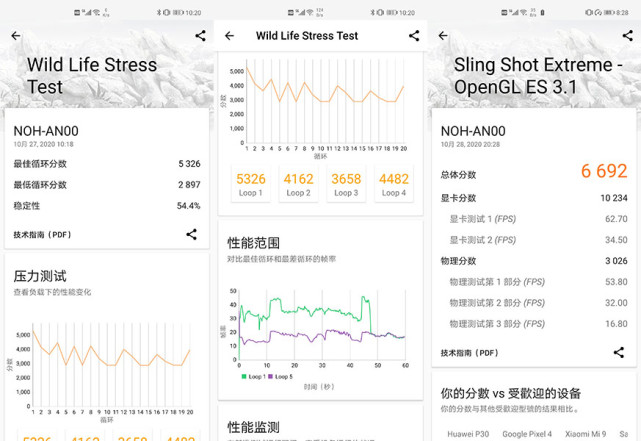Click 物理测试第 2 部分 (FPS) row
Image resolution: width=641 pixels, height=441 pixels.
pos(534,303)
